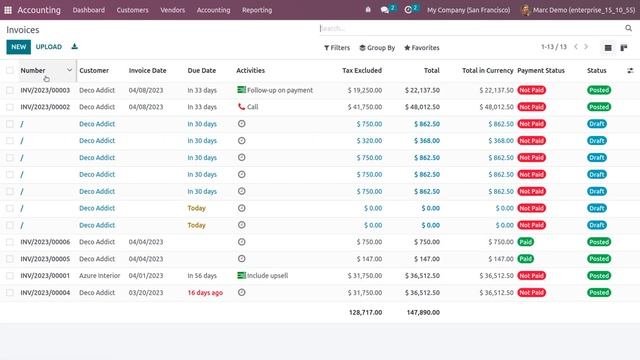The width and height of the screenshot is (640, 360).
Task: Sort by Customer column header
Action: tap(94, 71)
